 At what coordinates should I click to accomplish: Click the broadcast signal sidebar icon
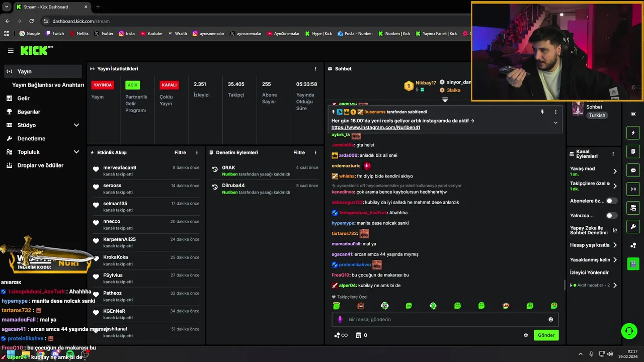point(633,189)
